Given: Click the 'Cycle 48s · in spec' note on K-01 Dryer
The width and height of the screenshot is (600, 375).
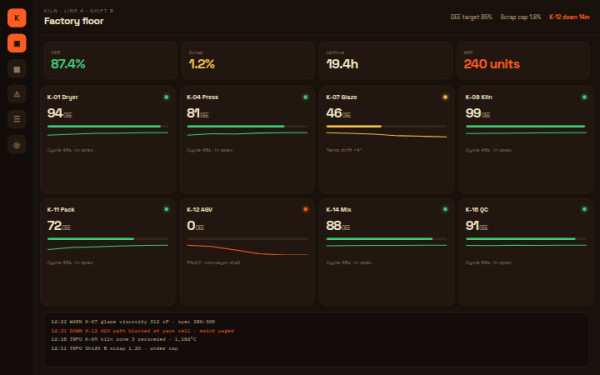Looking at the screenshot, I should tap(70, 150).
